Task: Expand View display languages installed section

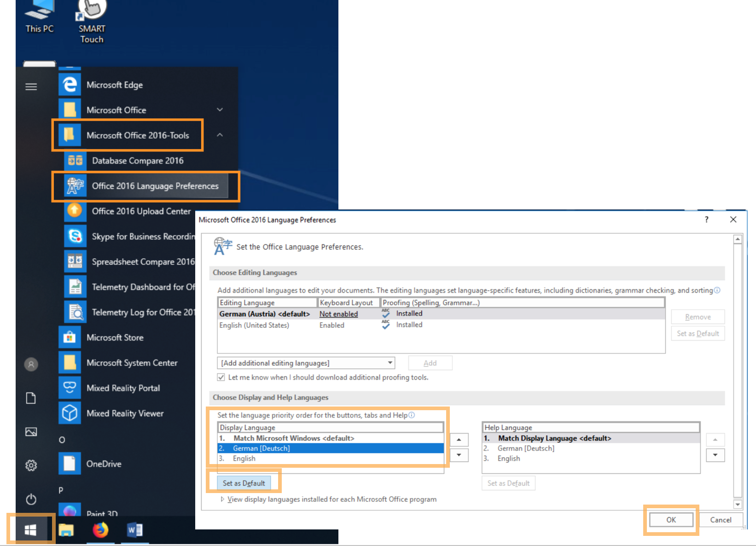Action: pyautogui.click(x=222, y=499)
